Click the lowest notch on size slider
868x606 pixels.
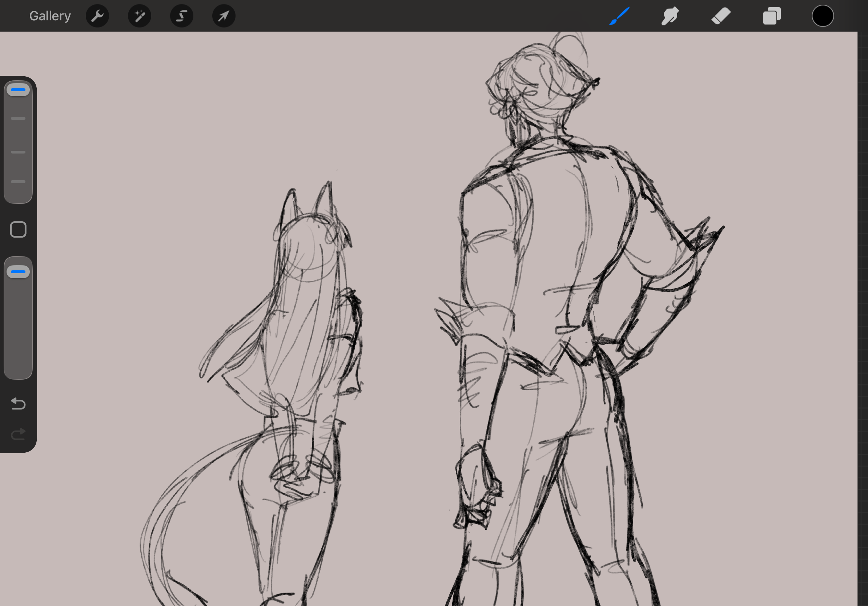click(x=18, y=182)
